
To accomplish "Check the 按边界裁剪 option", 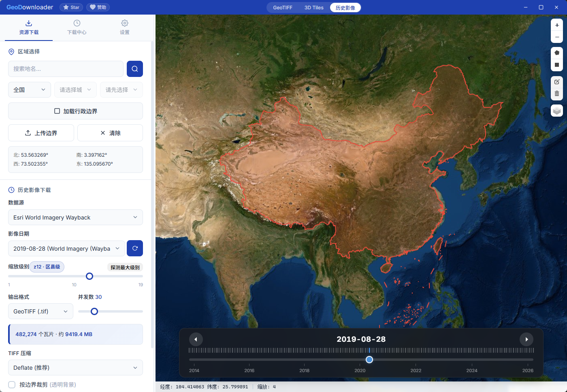I will pos(12,385).
